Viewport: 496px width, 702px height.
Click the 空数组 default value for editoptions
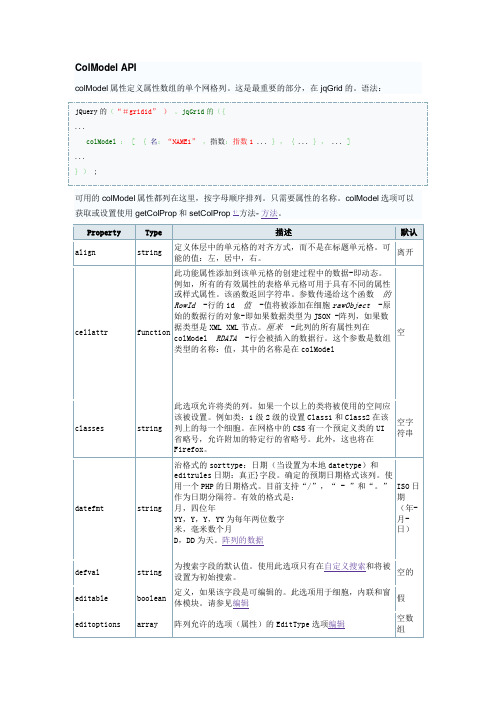click(405, 623)
